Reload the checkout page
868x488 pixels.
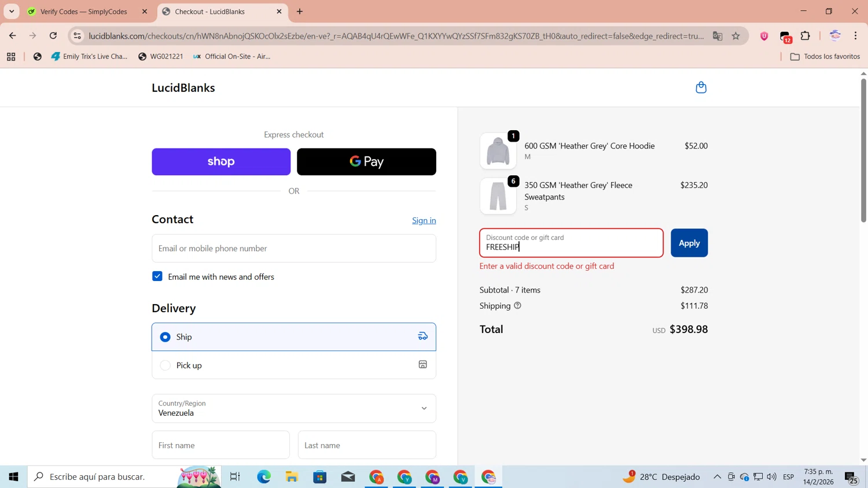click(x=53, y=36)
